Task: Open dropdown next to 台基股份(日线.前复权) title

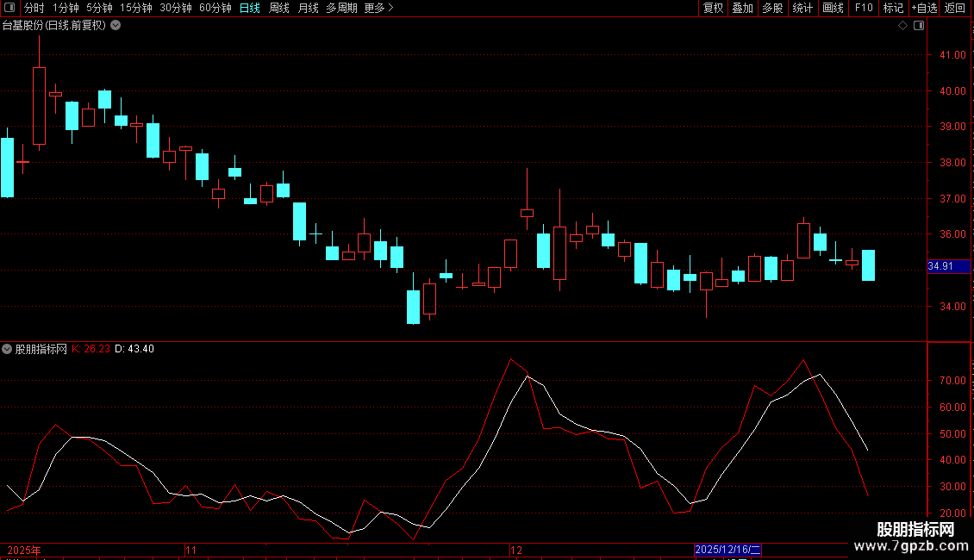Action: point(116,26)
